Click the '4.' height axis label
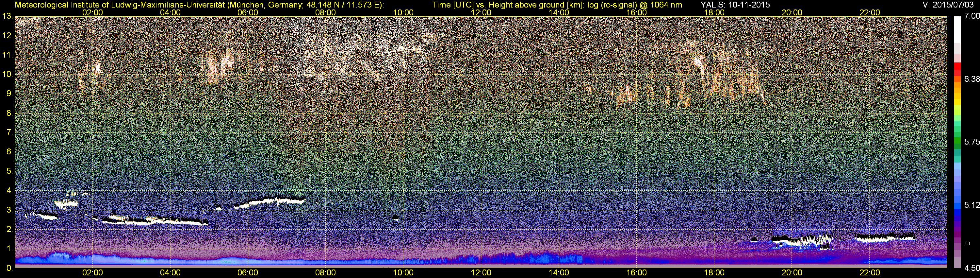This screenshot has width=980, height=278. coord(9,191)
